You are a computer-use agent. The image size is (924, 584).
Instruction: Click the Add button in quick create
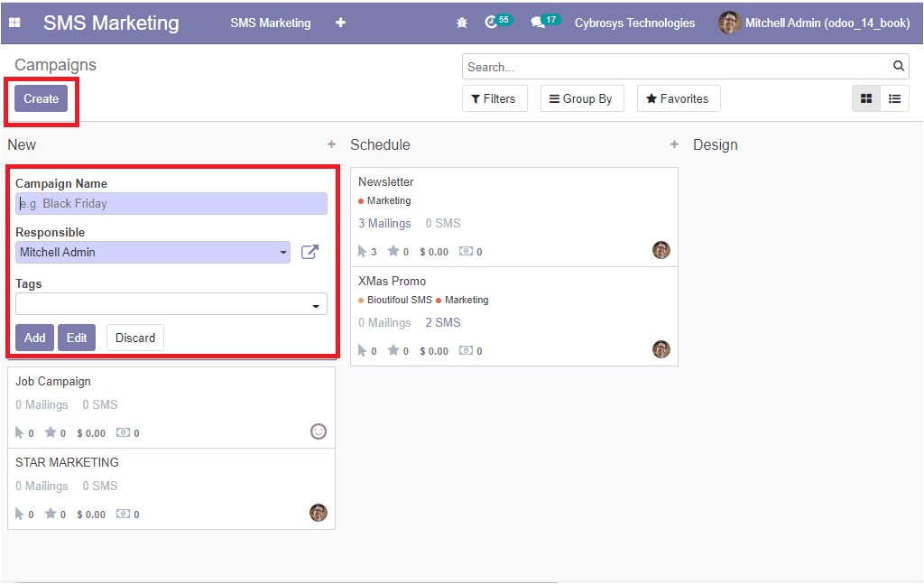pyautogui.click(x=35, y=338)
